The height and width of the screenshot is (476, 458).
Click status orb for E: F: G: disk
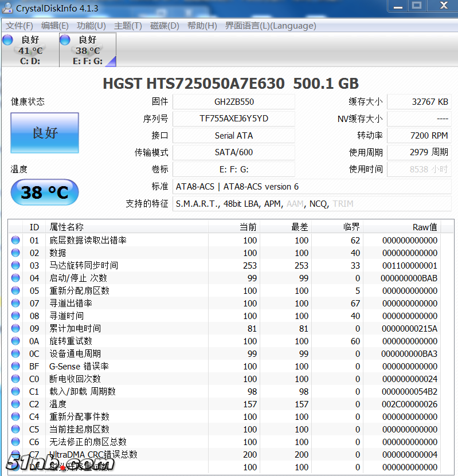pyautogui.click(x=65, y=40)
